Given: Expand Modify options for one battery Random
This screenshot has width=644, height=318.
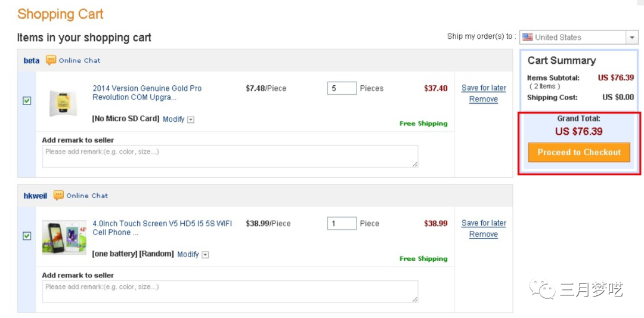Looking at the screenshot, I should [205, 255].
